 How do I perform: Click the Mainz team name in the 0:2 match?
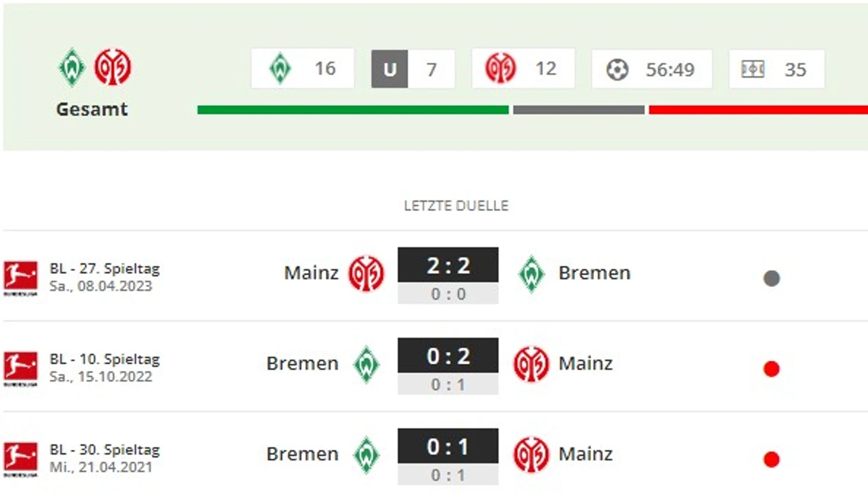[585, 363]
